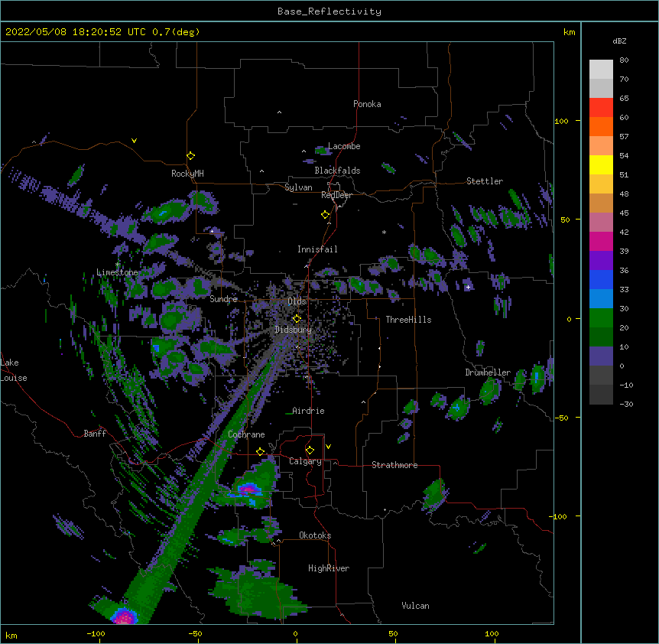
Task: Click the yellow diamond marker above Calgary
Action: 310,450
